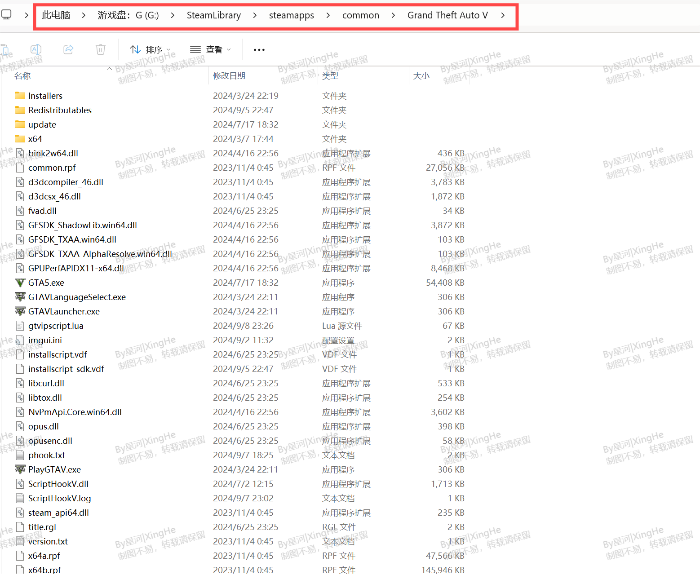This screenshot has height=588, width=700.
Task: Navigate to common in breadcrumb path
Action: [360, 15]
